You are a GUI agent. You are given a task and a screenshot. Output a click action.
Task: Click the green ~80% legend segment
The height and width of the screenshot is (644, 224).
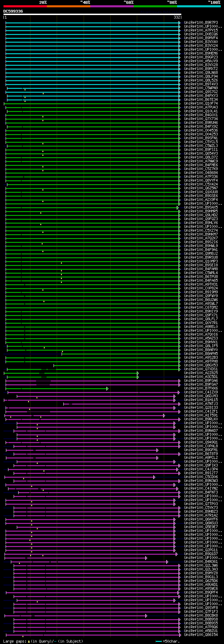coord(155,6)
